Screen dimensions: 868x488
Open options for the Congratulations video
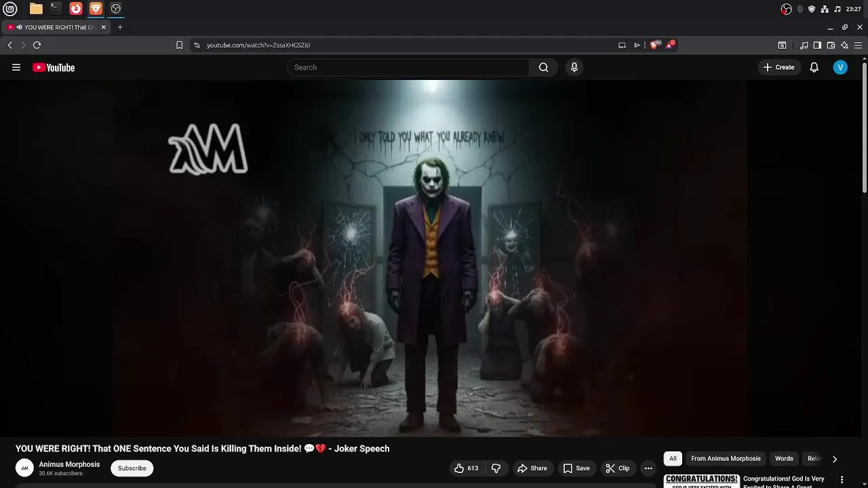842,480
